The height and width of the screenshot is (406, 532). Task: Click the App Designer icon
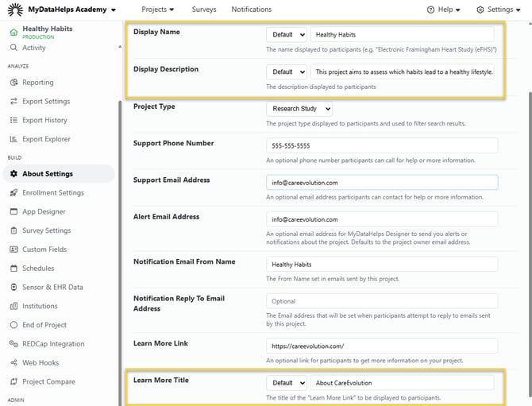pos(14,212)
